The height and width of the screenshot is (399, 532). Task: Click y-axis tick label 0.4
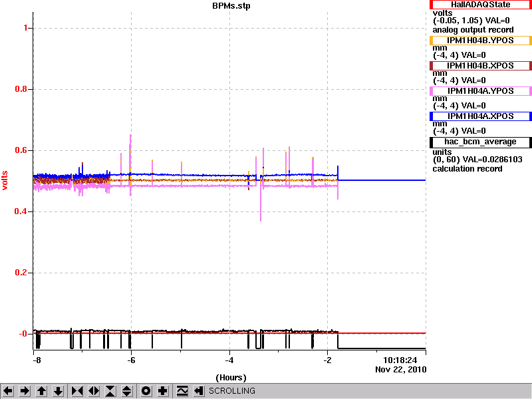(x=21, y=211)
